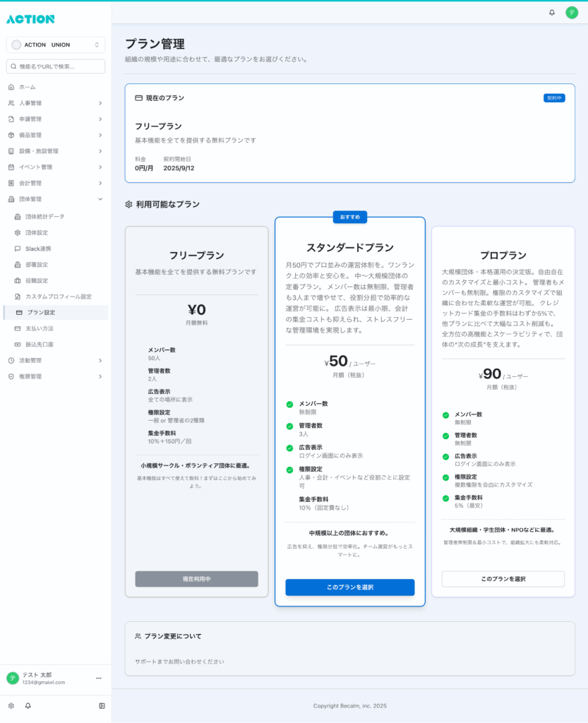588x723 pixels.
Task: Click the 現在利用中 button on フリープラン
Action: click(196, 579)
